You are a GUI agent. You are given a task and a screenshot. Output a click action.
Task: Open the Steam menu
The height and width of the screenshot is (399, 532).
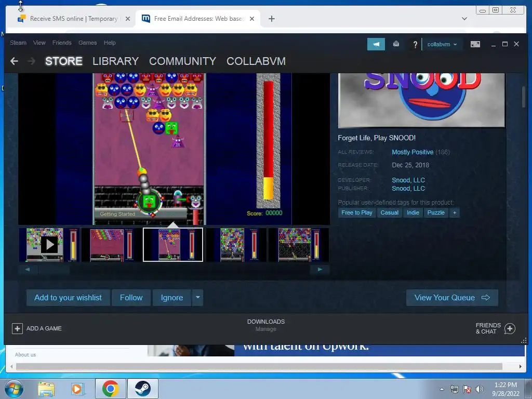click(18, 43)
